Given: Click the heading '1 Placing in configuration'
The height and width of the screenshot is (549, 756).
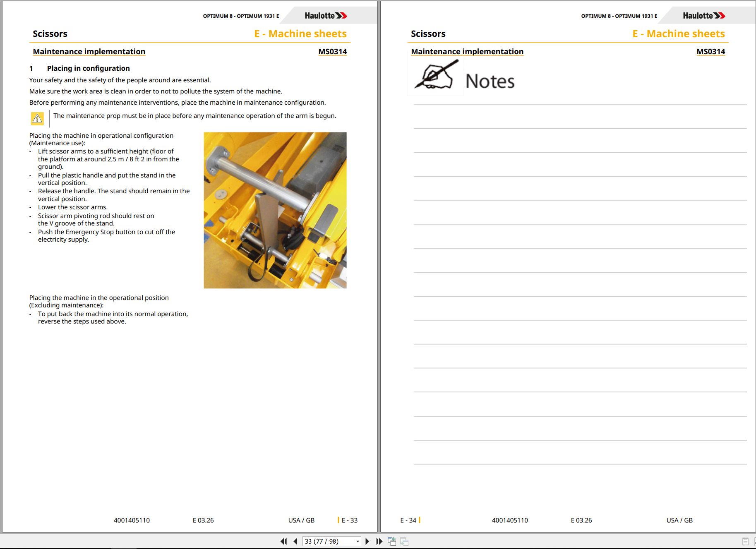Looking at the screenshot, I should 79,68.
